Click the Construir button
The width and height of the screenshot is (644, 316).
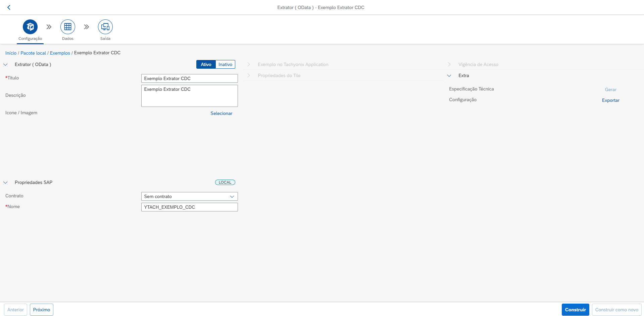tap(576, 310)
